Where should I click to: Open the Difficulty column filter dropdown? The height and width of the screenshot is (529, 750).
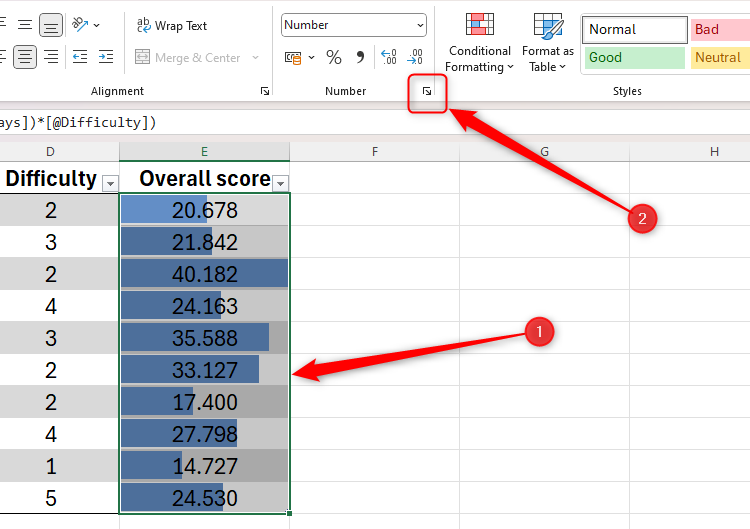[110, 183]
